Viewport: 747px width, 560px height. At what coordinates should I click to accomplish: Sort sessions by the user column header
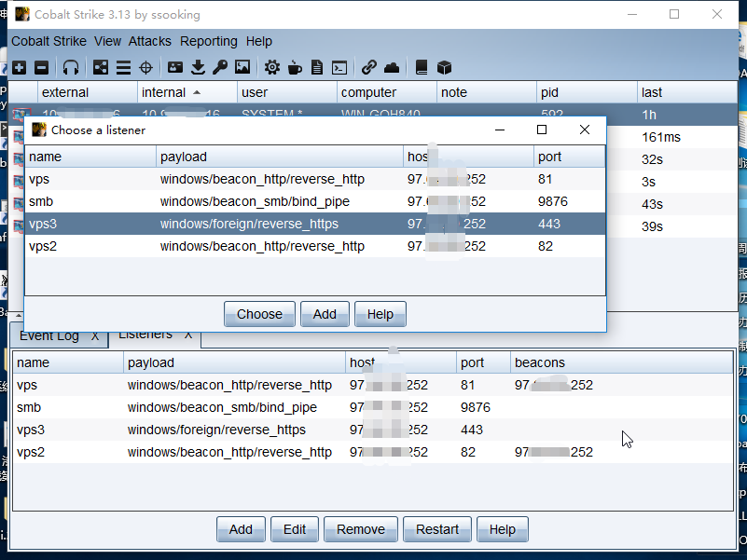pyautogui.click(x=287, y=92)
